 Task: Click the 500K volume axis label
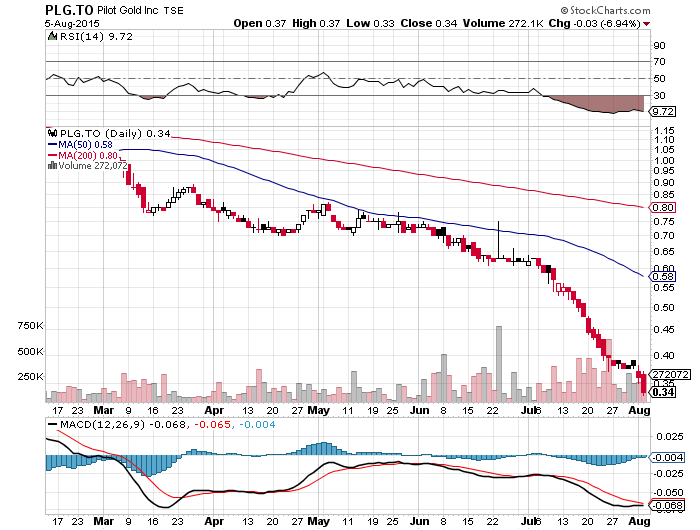[x=30, y=352]
